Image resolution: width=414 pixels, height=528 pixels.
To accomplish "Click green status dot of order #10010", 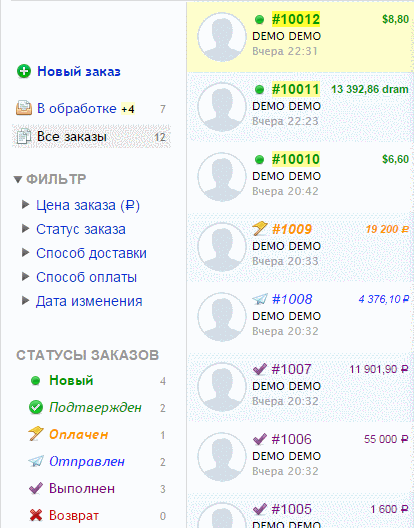I will click(x=259, y=160).
